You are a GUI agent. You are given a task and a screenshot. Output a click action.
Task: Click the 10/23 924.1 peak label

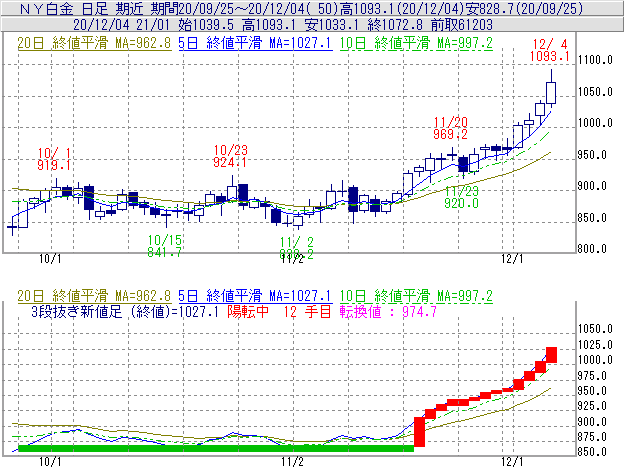(230, 156)
